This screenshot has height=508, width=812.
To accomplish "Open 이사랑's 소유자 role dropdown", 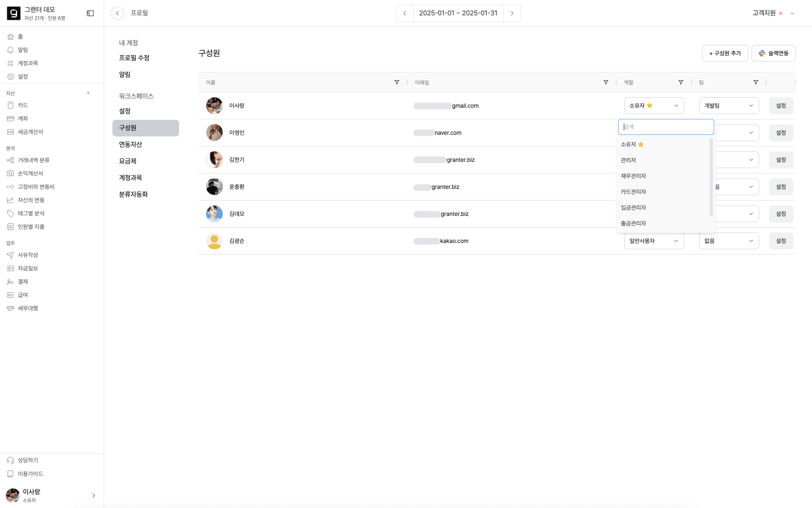I will pyautogui.click(x=654, y=106).
